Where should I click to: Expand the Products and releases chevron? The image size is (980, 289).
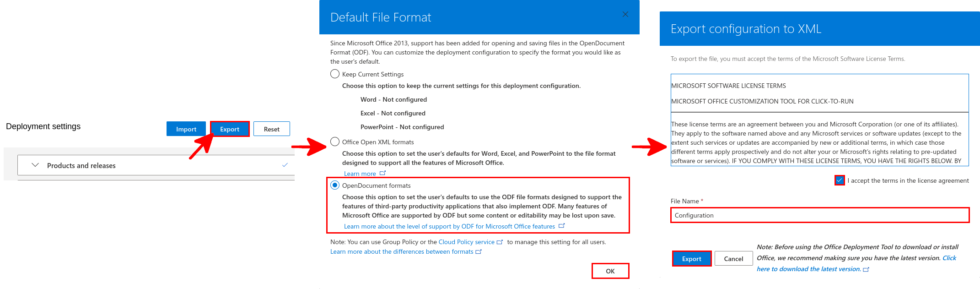click(35, 165)
